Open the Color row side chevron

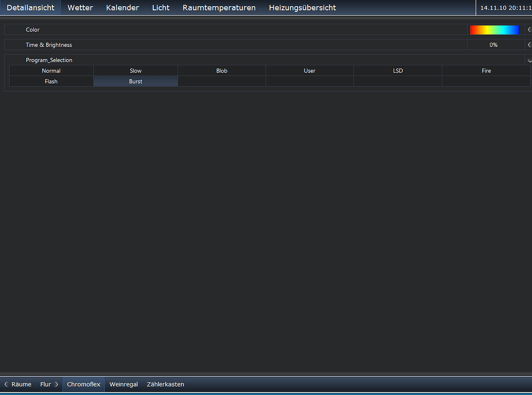(x=529, y=30)
